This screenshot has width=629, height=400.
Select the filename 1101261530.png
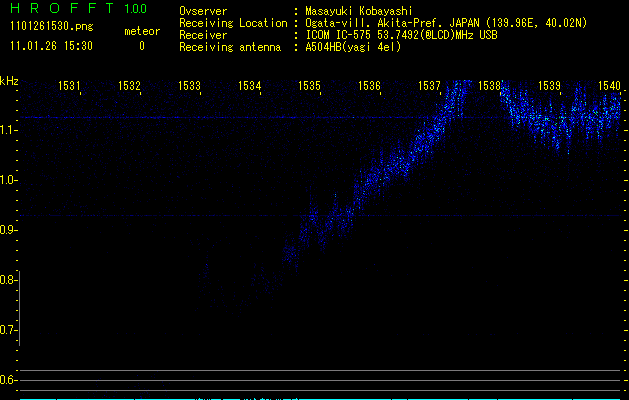coord(51,27)
